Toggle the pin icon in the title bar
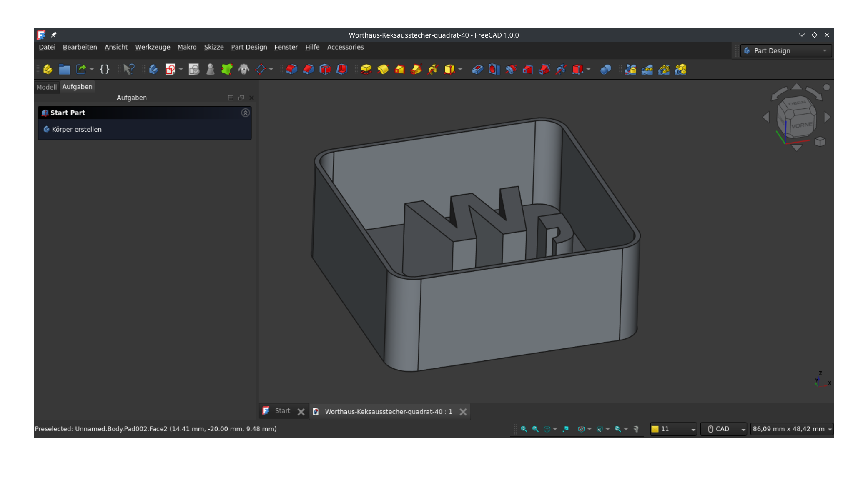 click(x=54, y=35)
